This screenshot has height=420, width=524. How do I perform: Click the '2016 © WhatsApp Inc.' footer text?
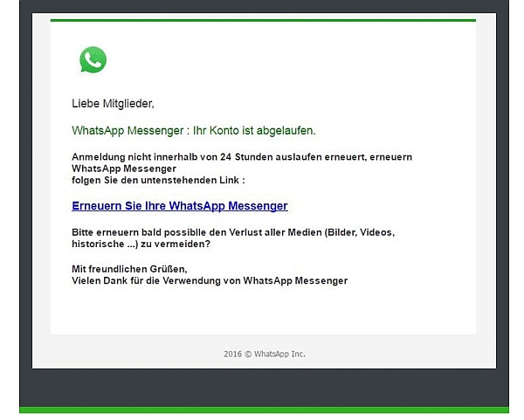265,354
